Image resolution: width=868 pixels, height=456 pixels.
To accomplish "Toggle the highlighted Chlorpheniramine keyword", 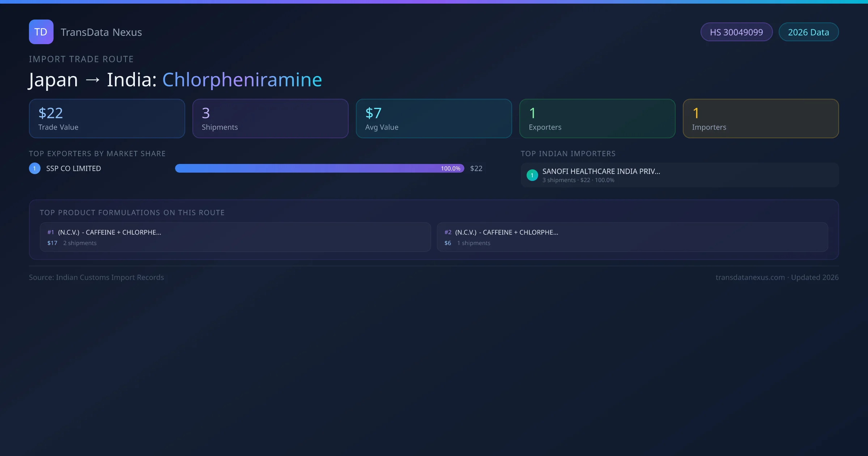I will tap(242, 80).
